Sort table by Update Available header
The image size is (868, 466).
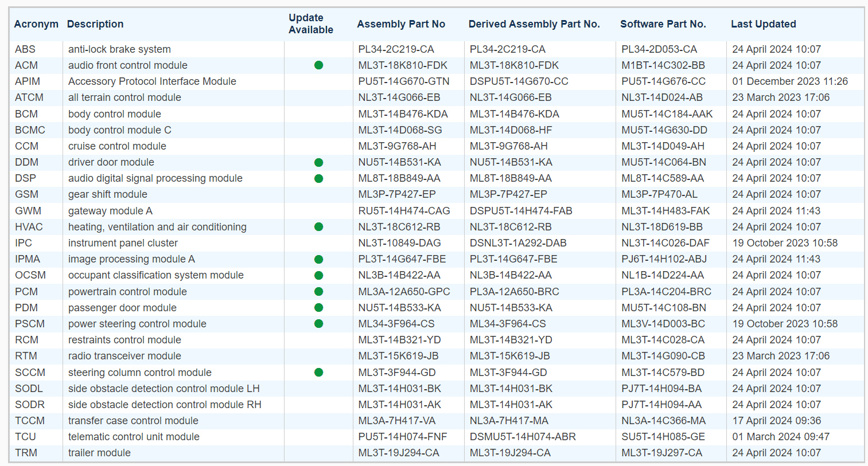click(310, 24)
